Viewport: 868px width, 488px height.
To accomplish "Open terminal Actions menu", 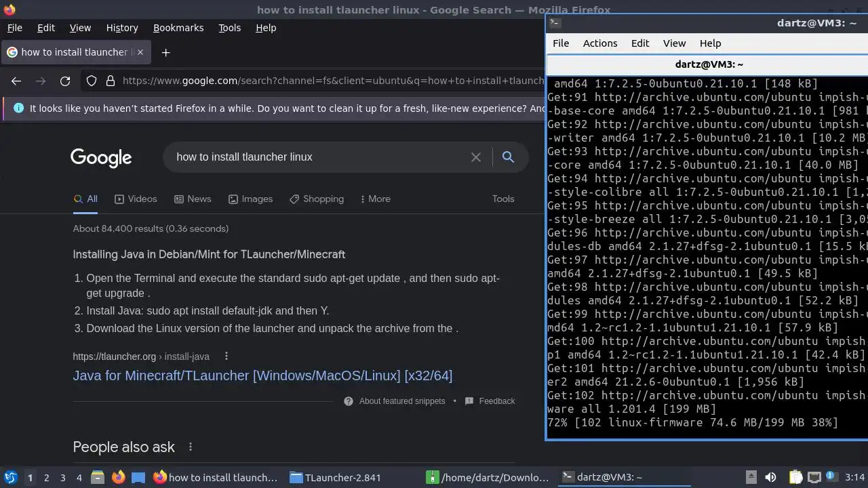I will click(x=600, y=43).
